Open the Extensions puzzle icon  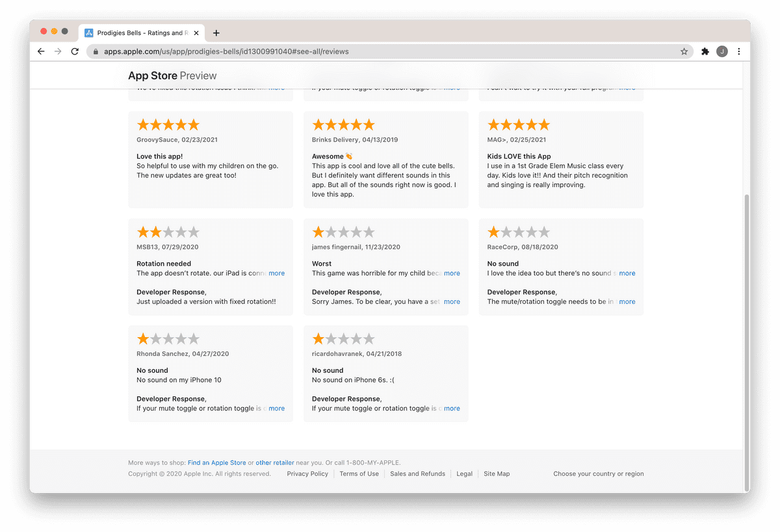pos(705,51)
